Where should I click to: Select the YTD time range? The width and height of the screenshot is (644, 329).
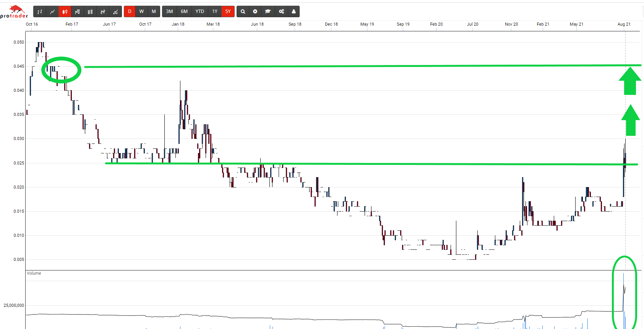(x=200, y=11)
